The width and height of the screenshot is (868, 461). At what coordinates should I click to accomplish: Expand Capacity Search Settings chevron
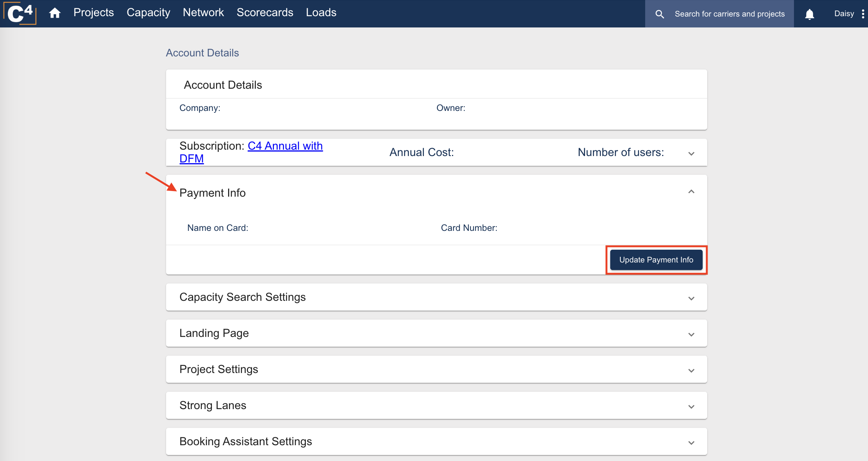click(691, 298)
